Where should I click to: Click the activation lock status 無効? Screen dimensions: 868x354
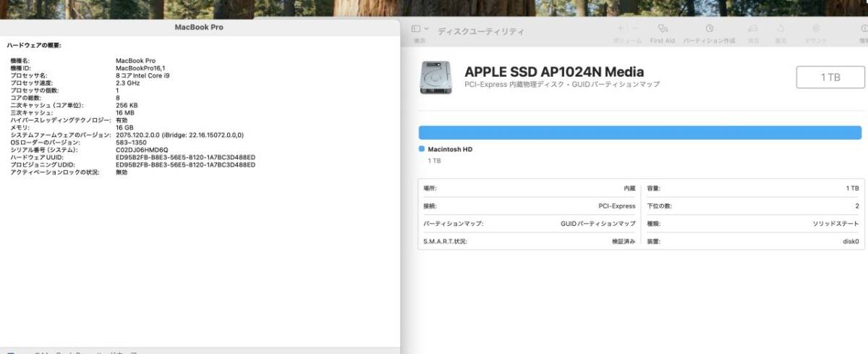pos(122,172)
